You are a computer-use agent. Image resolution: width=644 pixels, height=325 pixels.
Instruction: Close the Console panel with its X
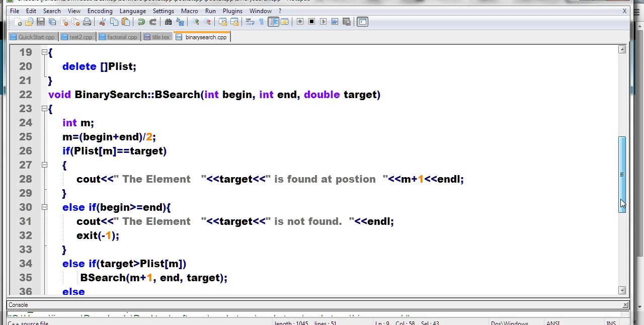coord(625,304)
